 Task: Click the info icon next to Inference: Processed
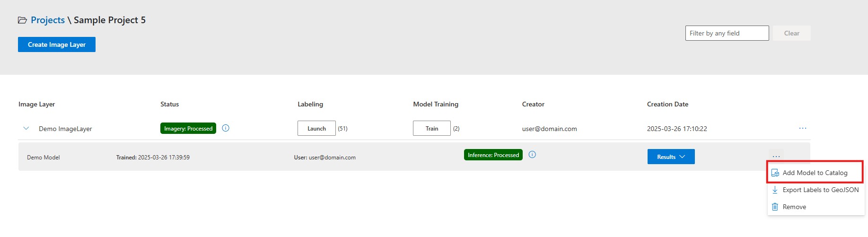[x=532, y=155]
